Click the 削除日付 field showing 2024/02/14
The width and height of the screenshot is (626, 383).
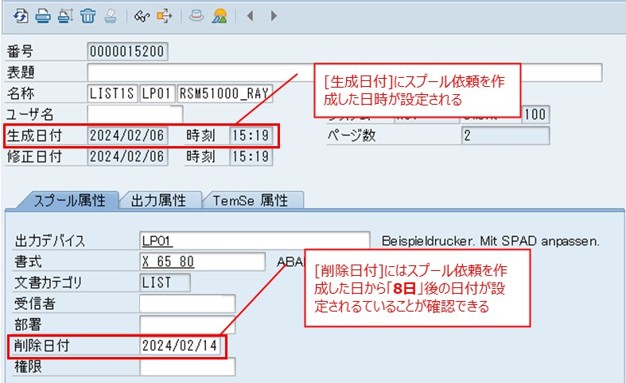pyautogui.click(x=180, y=346)
